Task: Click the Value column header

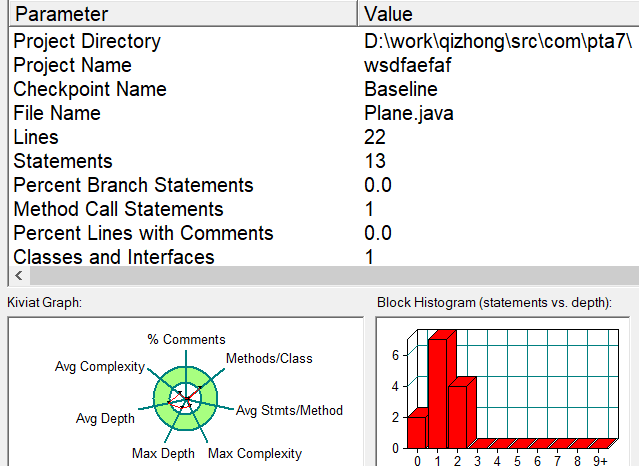Action: tap(498, 14)
